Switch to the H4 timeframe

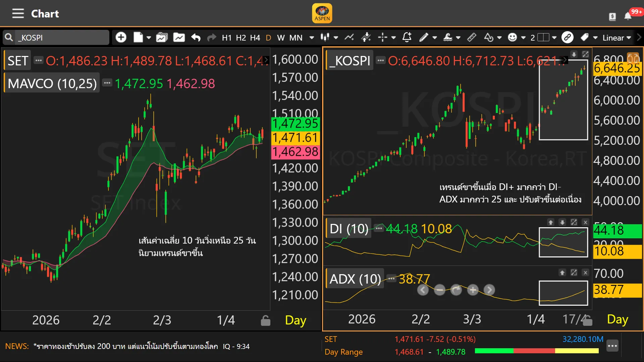click(255, 38)
